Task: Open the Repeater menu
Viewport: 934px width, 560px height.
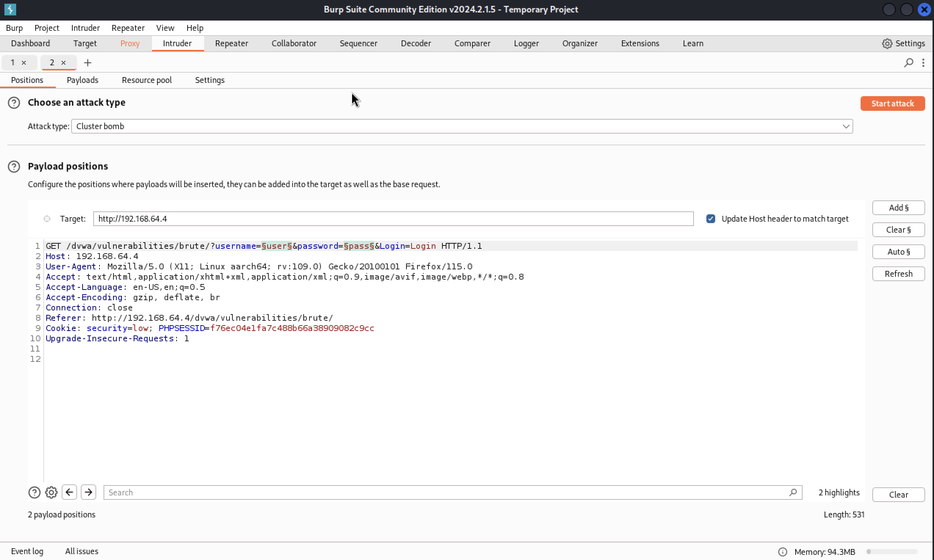Action: point(128,28)
